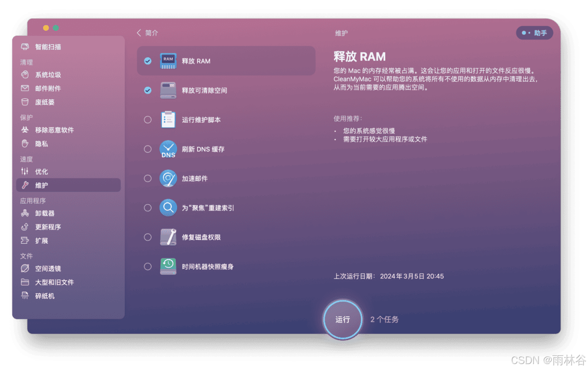Select the 优化 sliders icon
This screenshot has height=370, width=588.
(25, 172)
